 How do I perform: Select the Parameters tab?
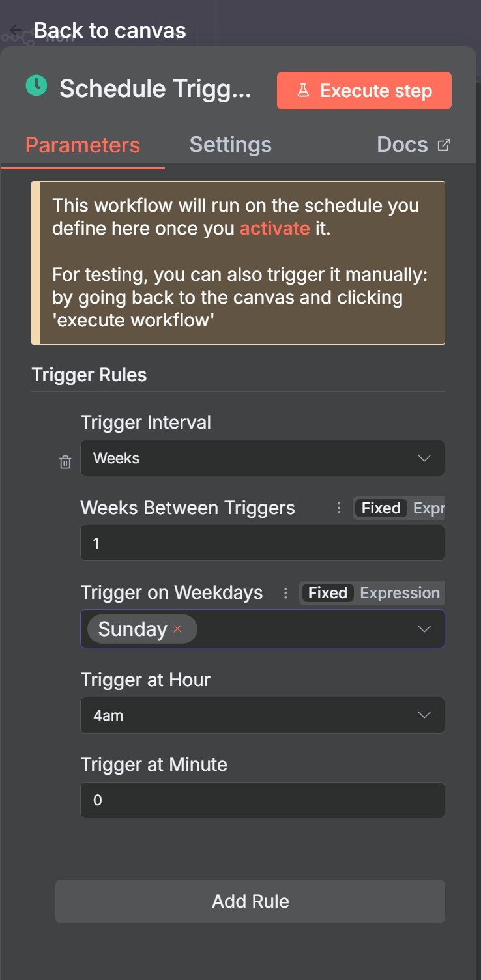[83, 145]
